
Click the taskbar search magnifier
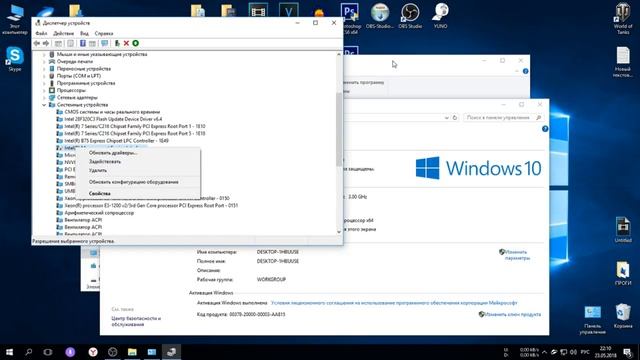29,352
